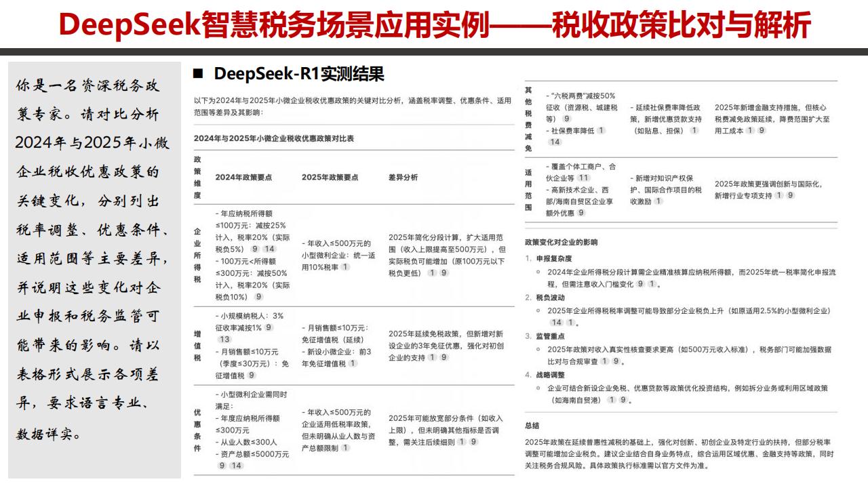868x488 pixels.
Task: Click the 差异分析 column header
Action: pyautogui.click(x=403, y=177)
